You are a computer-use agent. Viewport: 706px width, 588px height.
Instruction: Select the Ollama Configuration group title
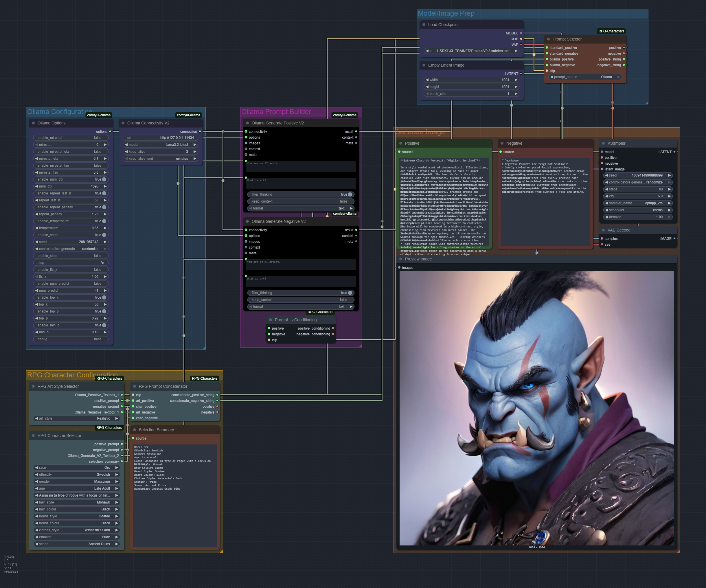point(60,112)
